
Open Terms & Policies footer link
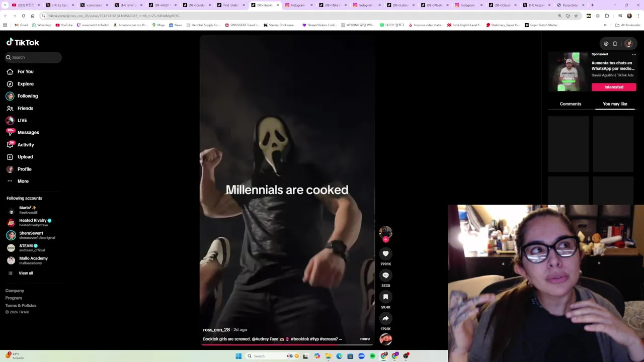21,306
